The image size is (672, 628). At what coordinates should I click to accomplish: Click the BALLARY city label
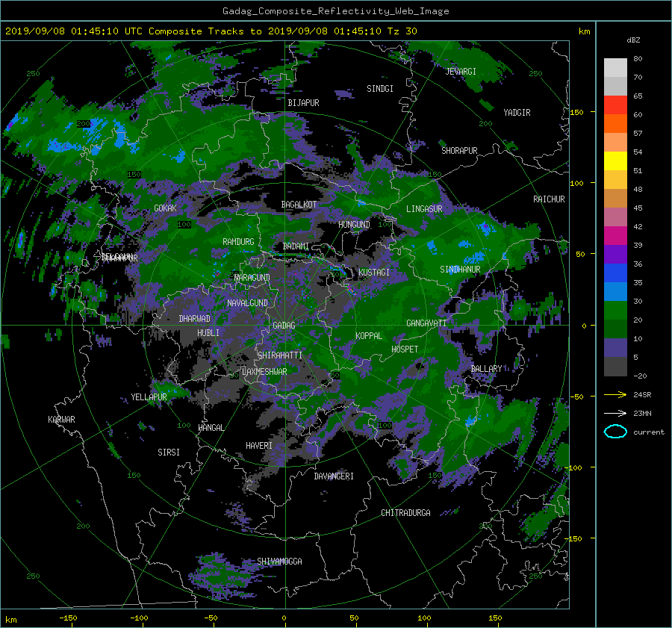pos(486,369)
